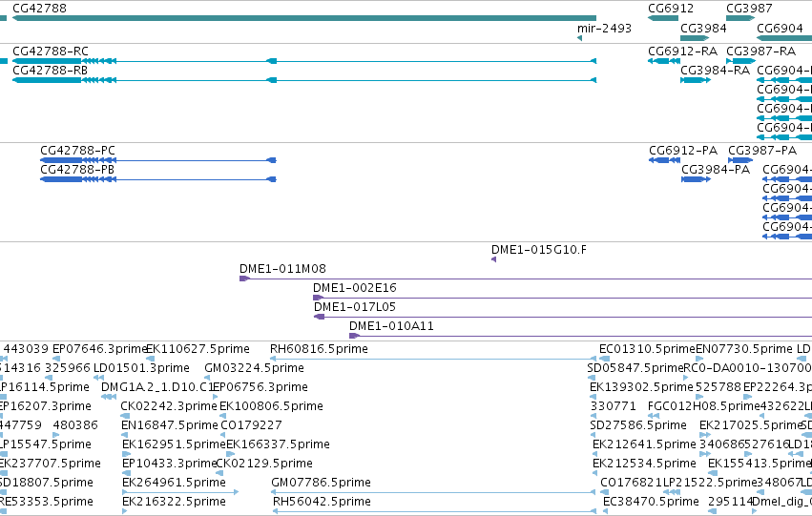Select the CG3984 gene annotation
This screenshot has width=812, height=516.
click(695, 38)
